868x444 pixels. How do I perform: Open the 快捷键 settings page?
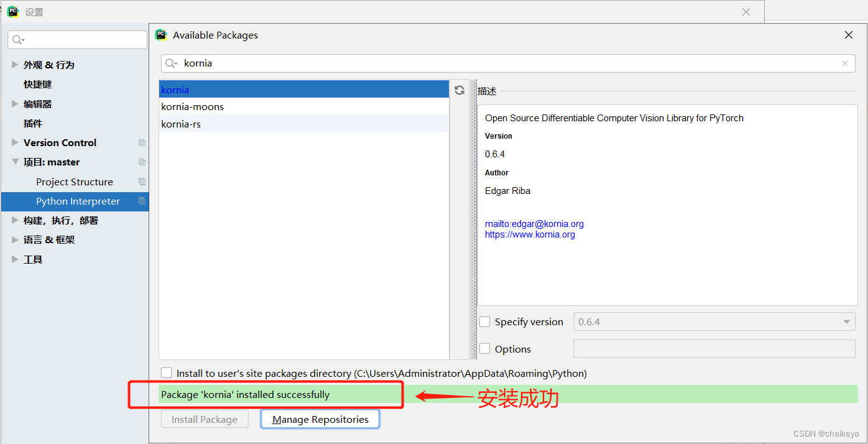tap(37, 84)
